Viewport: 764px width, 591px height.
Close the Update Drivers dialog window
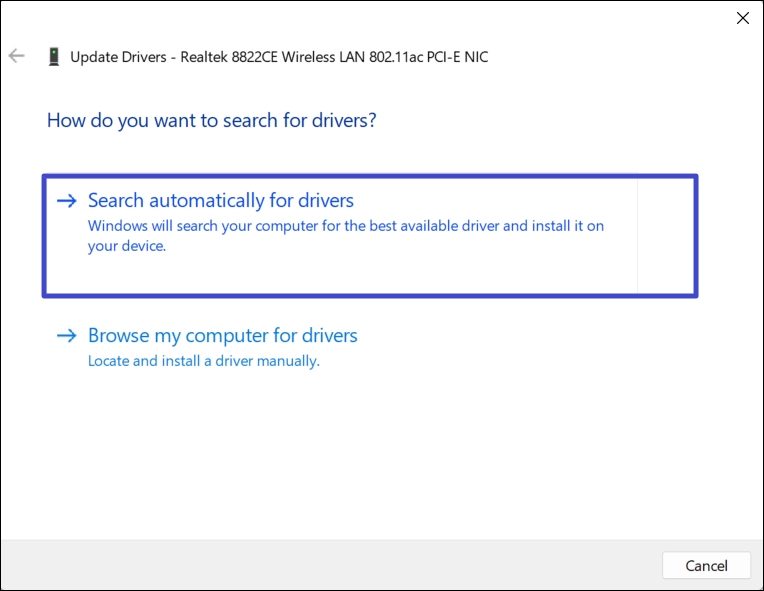click(x=742, y=18)
